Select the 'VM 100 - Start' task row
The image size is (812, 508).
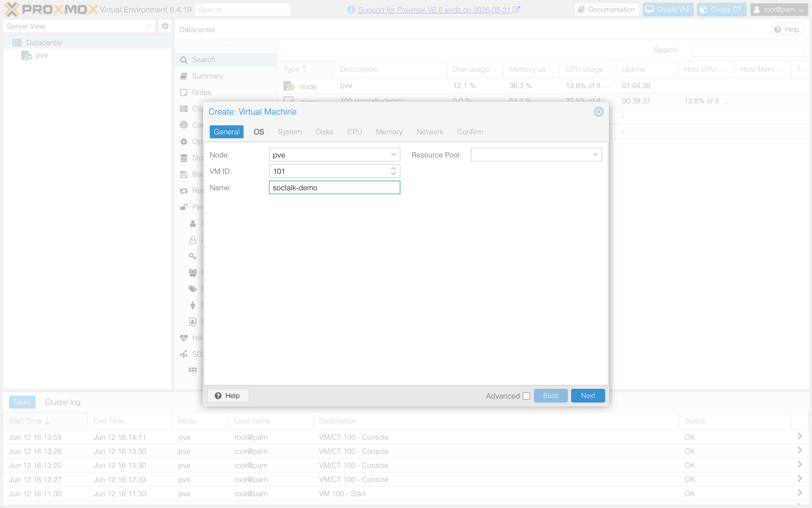click(406, 494)
